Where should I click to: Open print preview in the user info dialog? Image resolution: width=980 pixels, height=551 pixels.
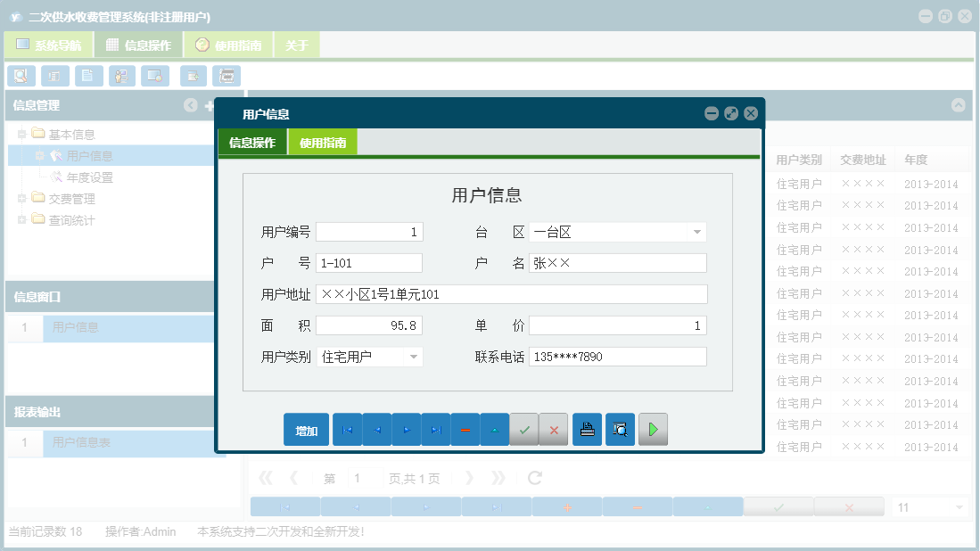point(620,429)
